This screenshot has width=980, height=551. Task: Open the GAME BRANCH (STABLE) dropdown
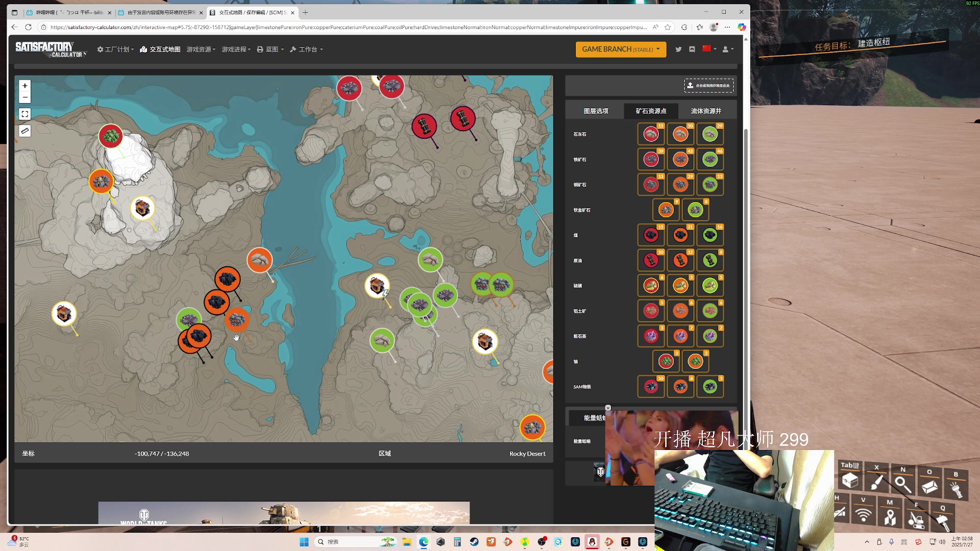pyautogui.click(x=621, y=49)
